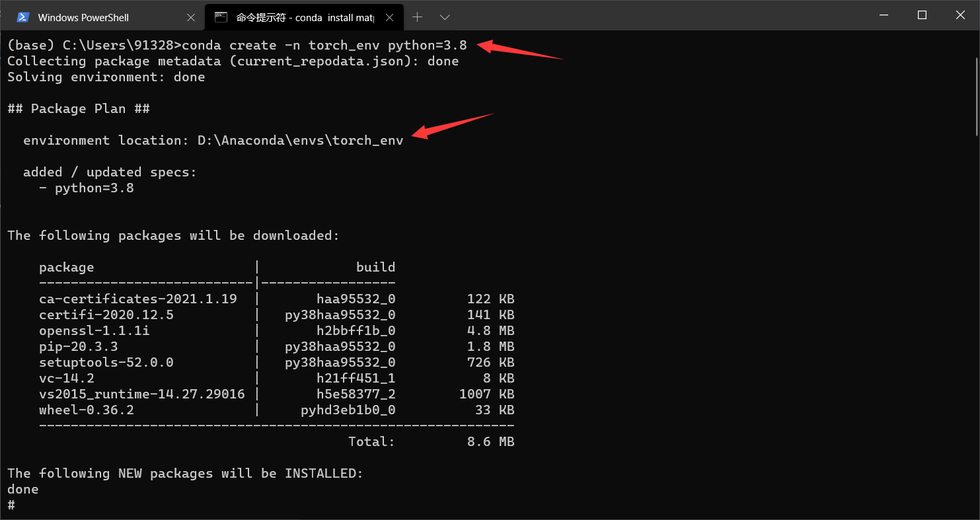Image resolution: width=980 pixels, height=520 pixels.
Task: Maximize the terminal window
Action: (922, 15)
